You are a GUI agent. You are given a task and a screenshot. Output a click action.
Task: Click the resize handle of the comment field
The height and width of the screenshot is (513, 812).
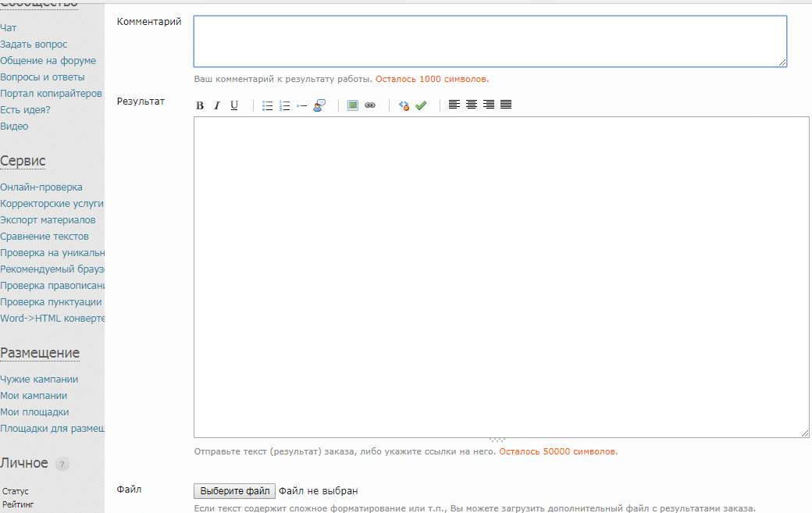tap(782, 62)
